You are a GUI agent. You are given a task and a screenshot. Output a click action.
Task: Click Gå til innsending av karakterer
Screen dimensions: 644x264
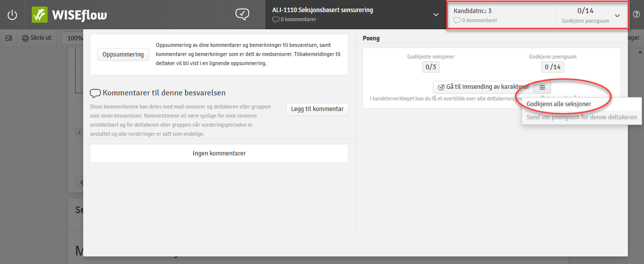(x=483, y=87)
